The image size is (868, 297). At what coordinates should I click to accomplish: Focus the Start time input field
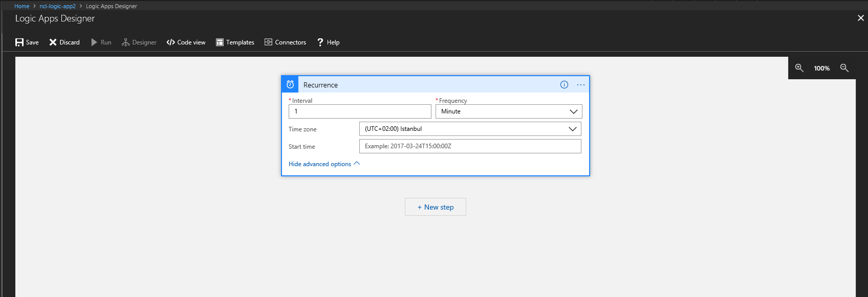coord(470,146)
